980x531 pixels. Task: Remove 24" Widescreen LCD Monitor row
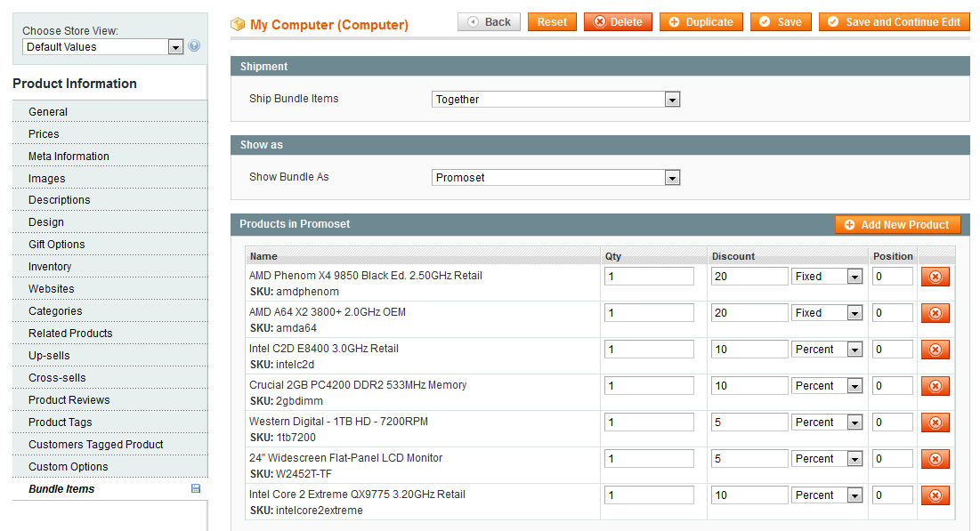tap(935, 459)
